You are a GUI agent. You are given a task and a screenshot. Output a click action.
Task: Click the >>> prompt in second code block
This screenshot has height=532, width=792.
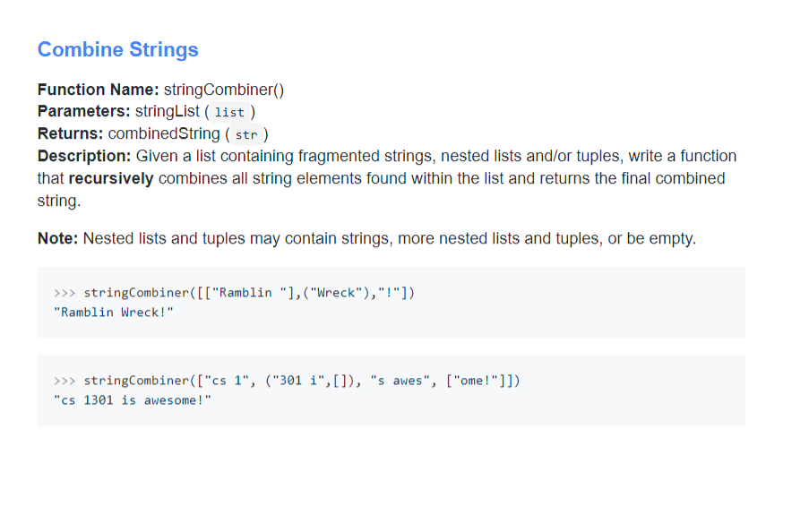click(x=65, y=381)
